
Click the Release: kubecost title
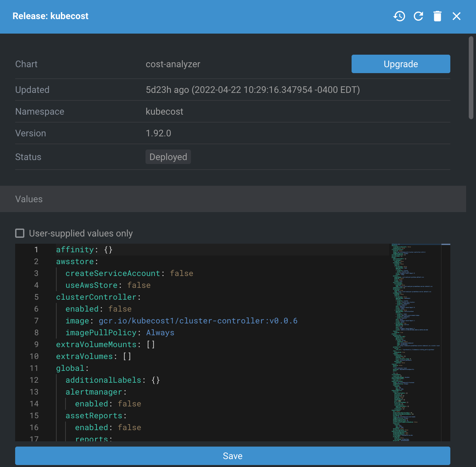50,16
